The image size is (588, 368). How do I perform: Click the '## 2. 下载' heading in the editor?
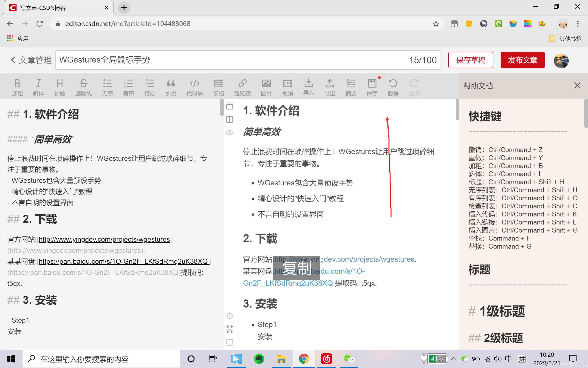click(x=32, y=219)
